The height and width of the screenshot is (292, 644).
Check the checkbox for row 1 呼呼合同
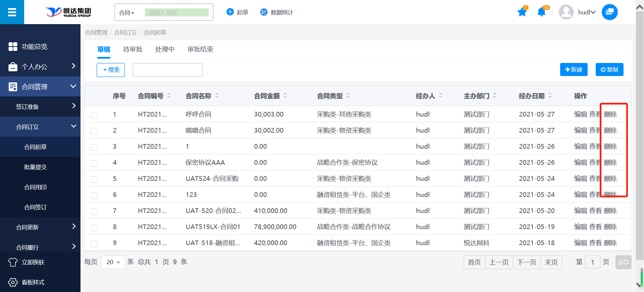(94, 115)
